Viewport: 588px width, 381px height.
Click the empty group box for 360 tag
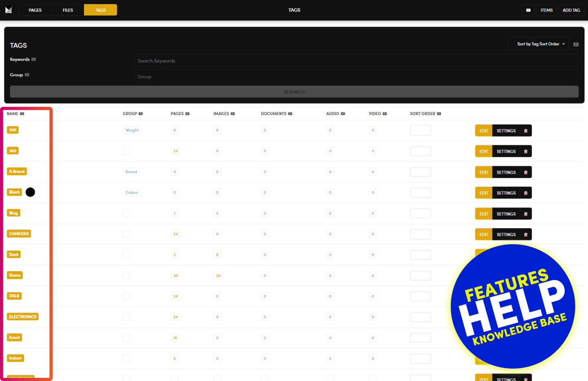pyautogui.click(x=127, y=151)
